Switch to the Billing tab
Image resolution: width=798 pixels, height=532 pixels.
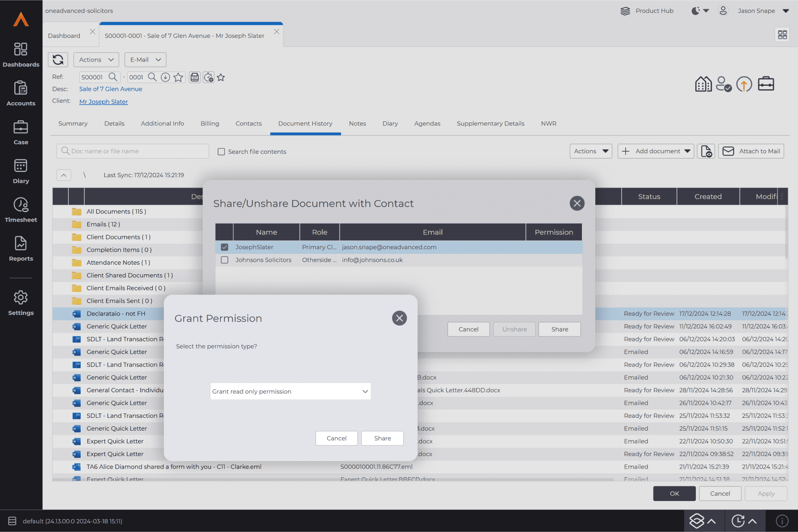pyautogui.click(x=210, y=124)
